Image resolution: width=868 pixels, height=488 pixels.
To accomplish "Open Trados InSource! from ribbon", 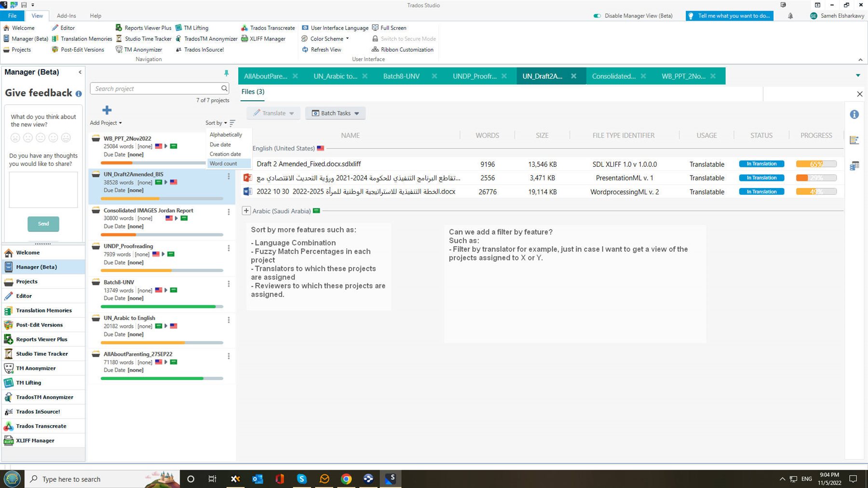I will [x=200, y=49].
